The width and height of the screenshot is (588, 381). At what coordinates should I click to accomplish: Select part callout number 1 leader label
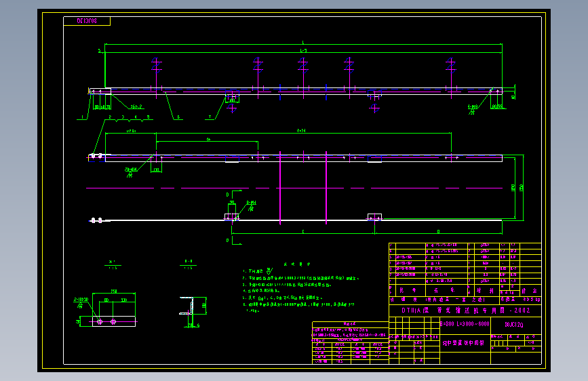[x=82, y=117]
